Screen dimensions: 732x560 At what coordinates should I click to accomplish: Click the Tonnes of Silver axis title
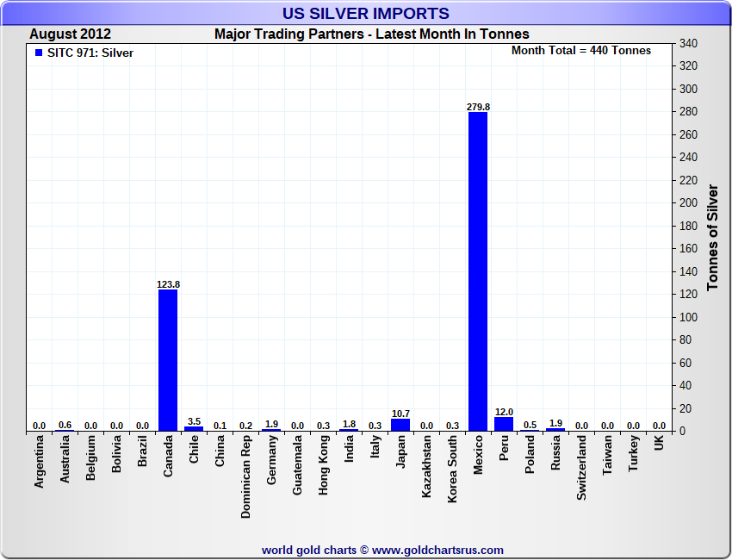712,237
